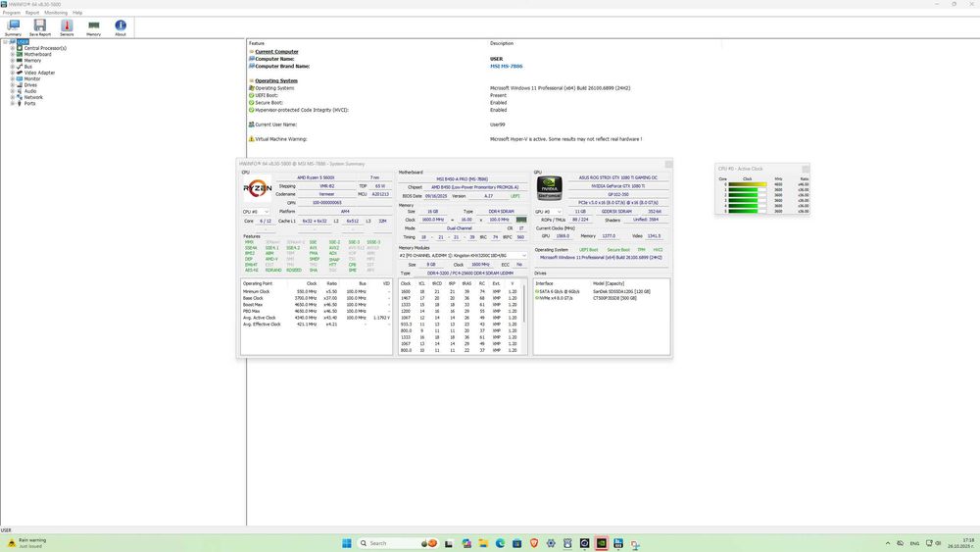Open the memory module selection dropdown

(x=463, y=256)
